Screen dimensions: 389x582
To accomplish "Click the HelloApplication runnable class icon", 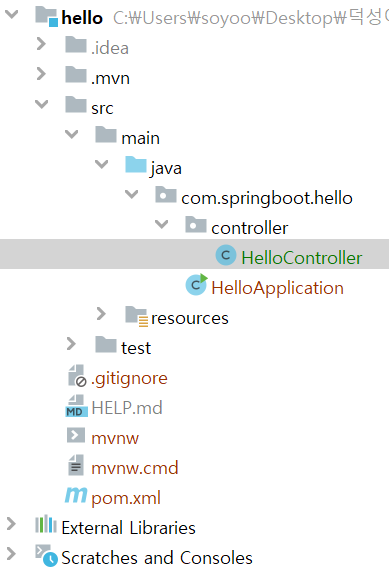I will 196,285.
